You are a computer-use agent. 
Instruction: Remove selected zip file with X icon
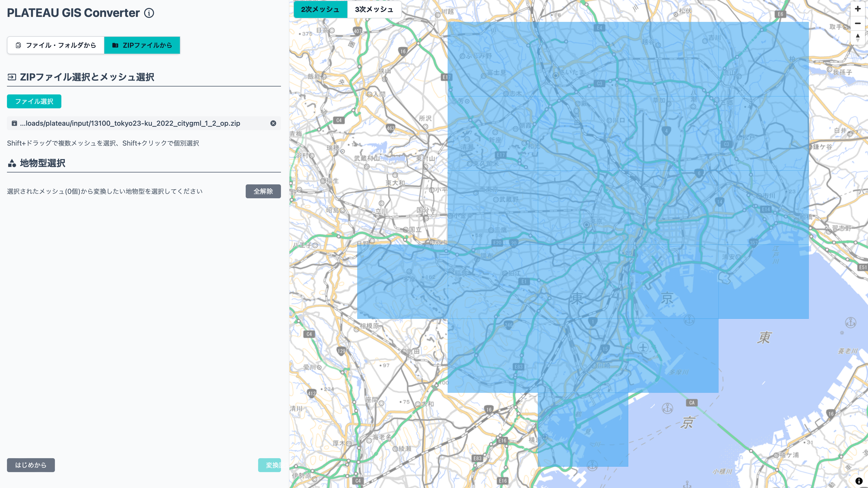coord(273,123)
